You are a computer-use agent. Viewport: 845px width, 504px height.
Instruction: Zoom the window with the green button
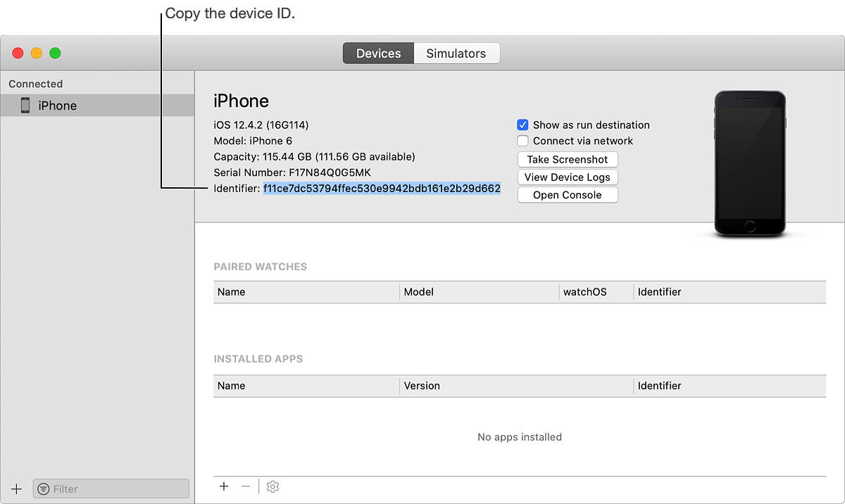(55, 53)
